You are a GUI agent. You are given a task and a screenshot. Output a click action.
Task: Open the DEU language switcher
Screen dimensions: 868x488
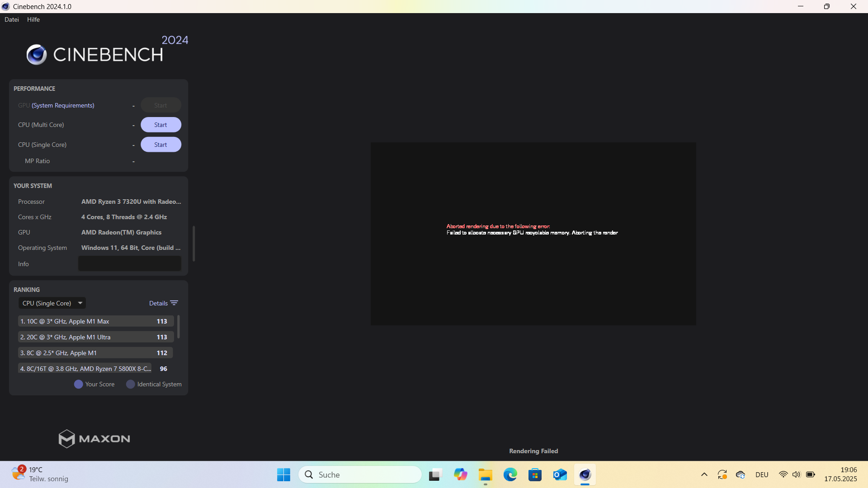click(x=762, y=474)
